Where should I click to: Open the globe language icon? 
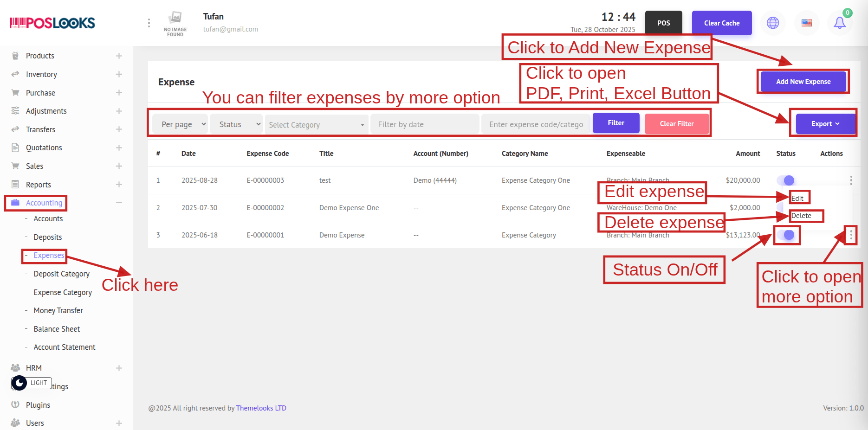coord(773,23)
